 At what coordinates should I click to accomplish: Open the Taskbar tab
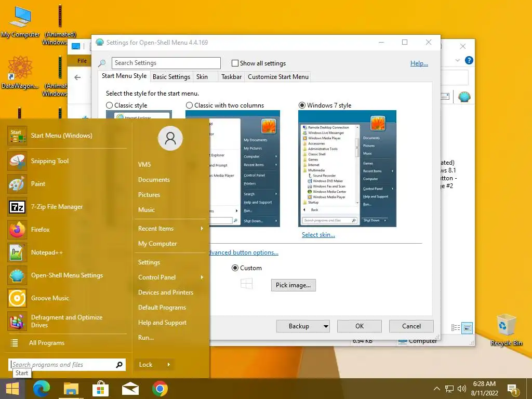(231, 77)
